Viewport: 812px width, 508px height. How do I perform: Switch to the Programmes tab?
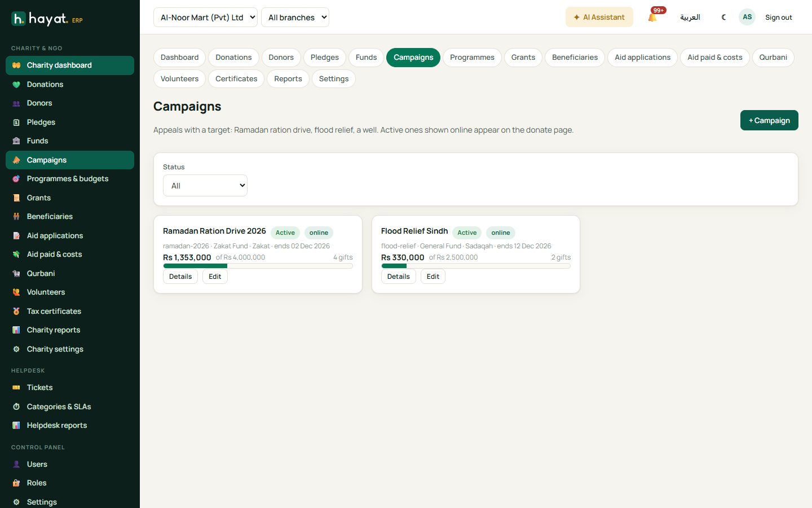pyautogui.click(x=472, y=58)
